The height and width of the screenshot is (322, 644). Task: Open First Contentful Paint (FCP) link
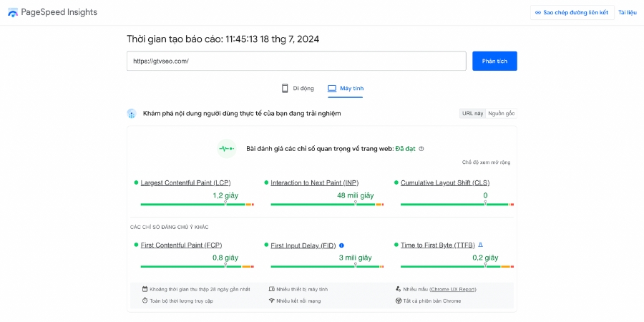pyautogui.click(x=181, y=245)
